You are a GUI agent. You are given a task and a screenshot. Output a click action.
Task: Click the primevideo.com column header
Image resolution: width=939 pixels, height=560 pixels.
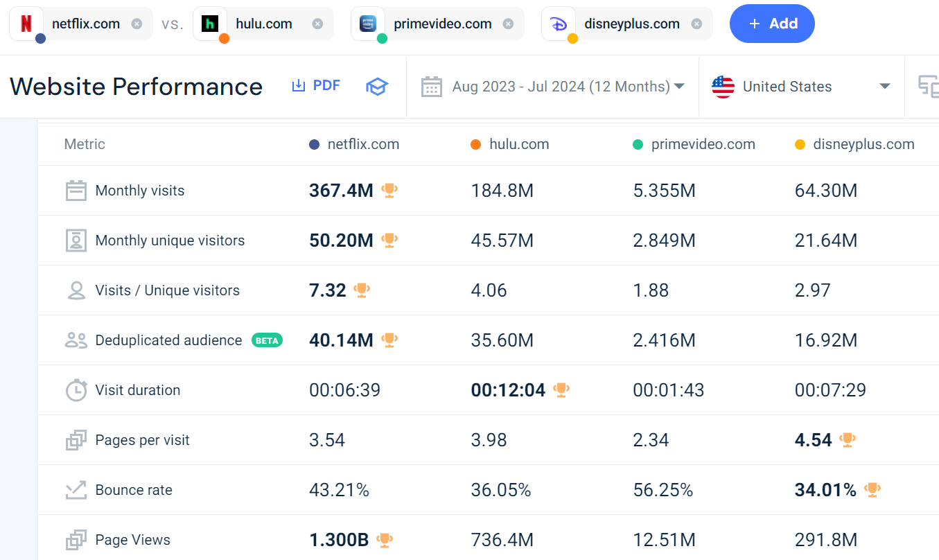click(x=694, y=144)
